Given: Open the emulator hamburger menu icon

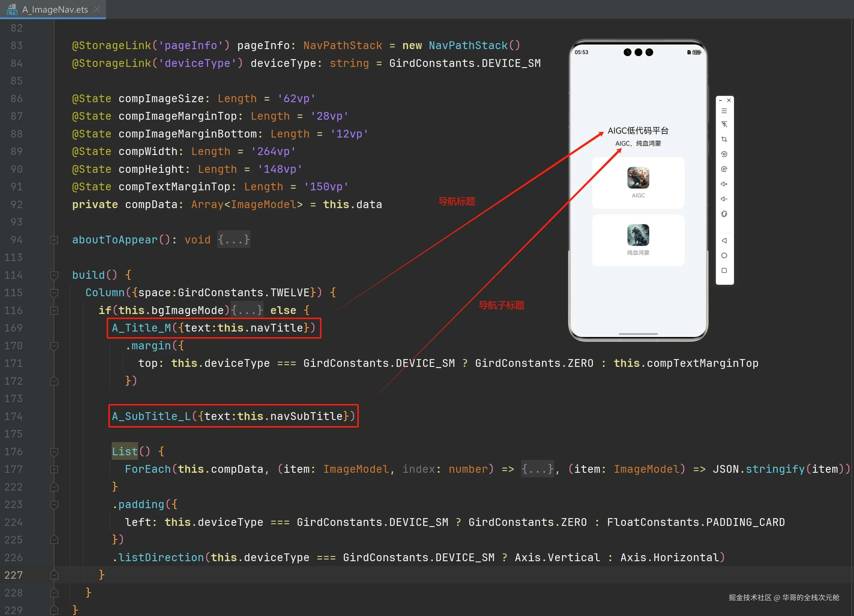Looking at the screenshot, I should (724, 111).
